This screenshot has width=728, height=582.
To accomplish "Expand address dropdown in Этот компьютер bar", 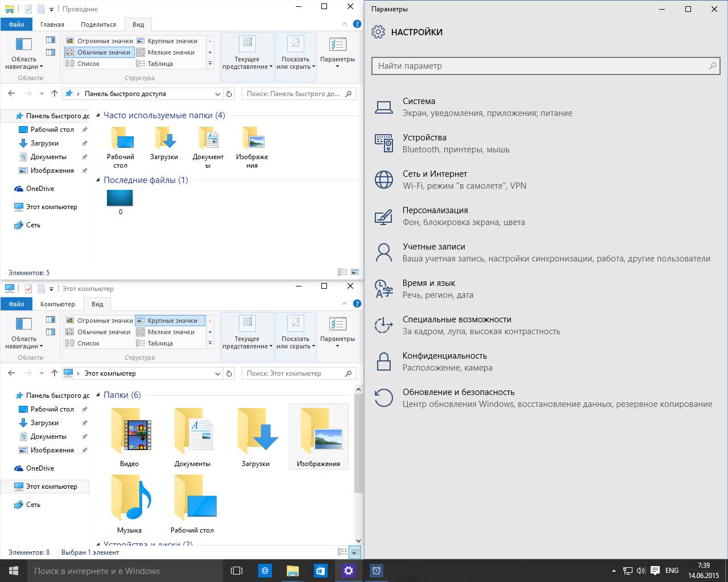I will coord(217,373).
